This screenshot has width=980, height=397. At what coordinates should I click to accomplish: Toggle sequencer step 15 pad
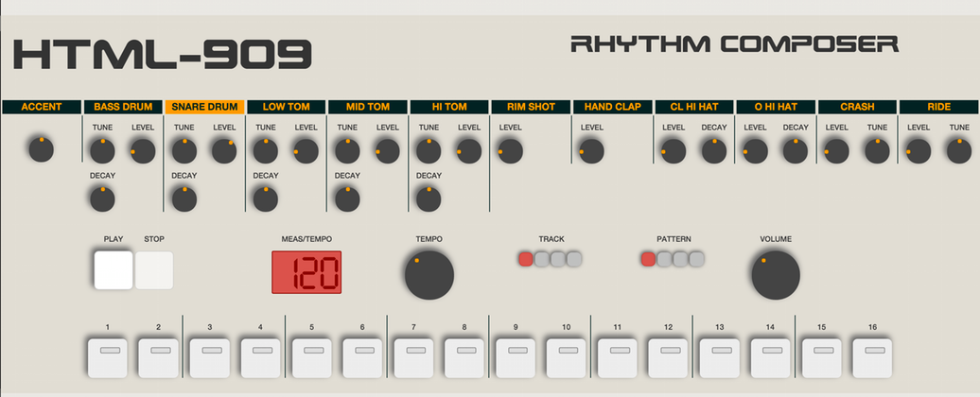[821, 358]
